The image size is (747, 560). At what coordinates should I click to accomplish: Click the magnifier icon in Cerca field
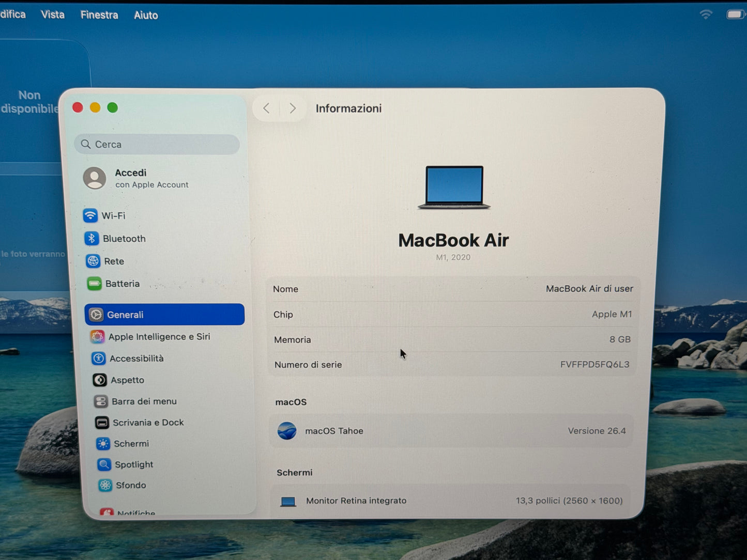[x=86, y=144]
